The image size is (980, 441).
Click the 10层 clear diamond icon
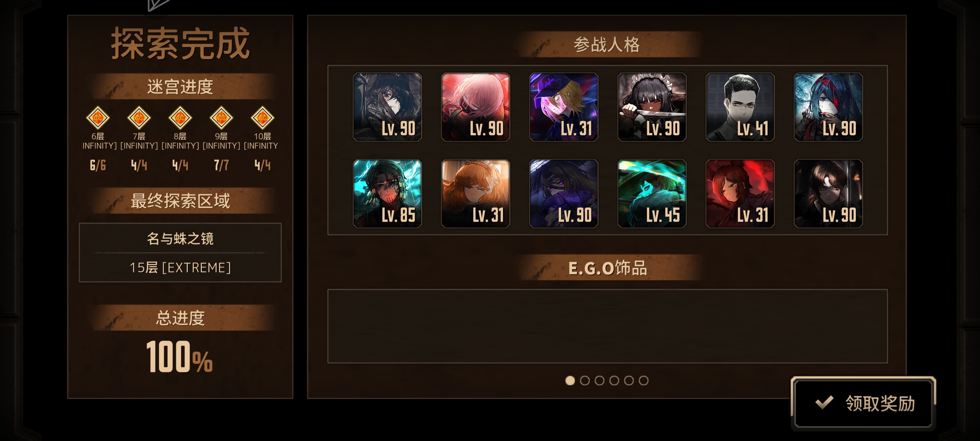(x=262, y=118)
